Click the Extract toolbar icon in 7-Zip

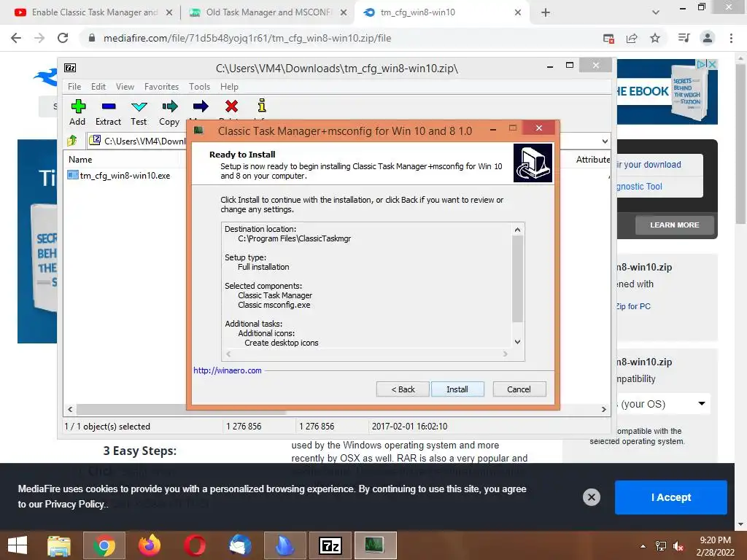click(108, 112)
